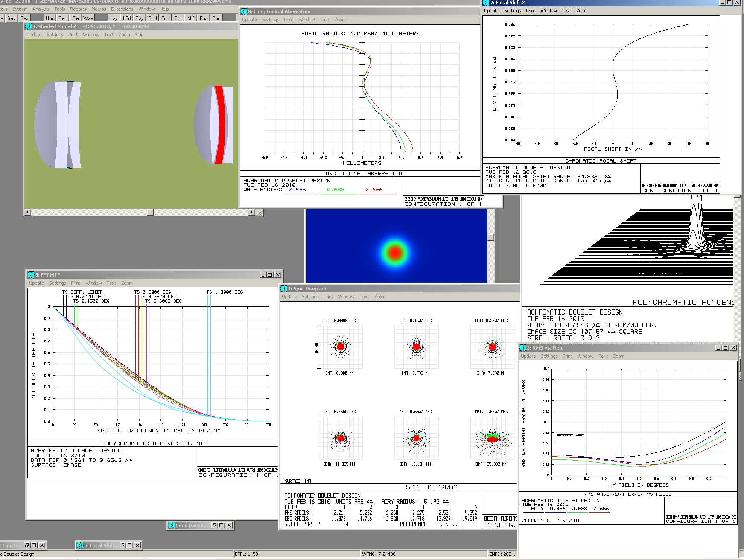The height and width of the screenshot is (560, 744).
Task: Click the Fps toolbar button
Action: (x=204, y=18)
